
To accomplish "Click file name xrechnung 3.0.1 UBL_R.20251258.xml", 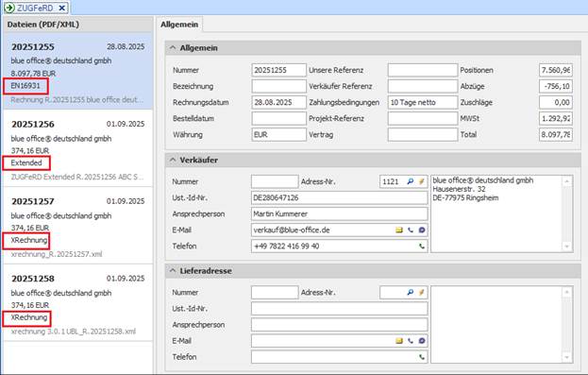I will point(74,332).
